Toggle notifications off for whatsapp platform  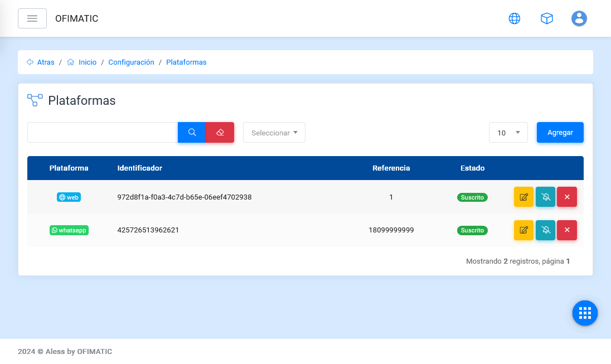pos(545,230)
